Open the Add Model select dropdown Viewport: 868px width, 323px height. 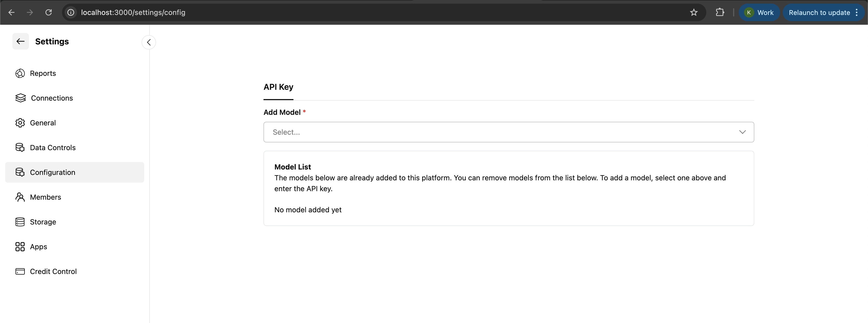[x=499, y=132]
